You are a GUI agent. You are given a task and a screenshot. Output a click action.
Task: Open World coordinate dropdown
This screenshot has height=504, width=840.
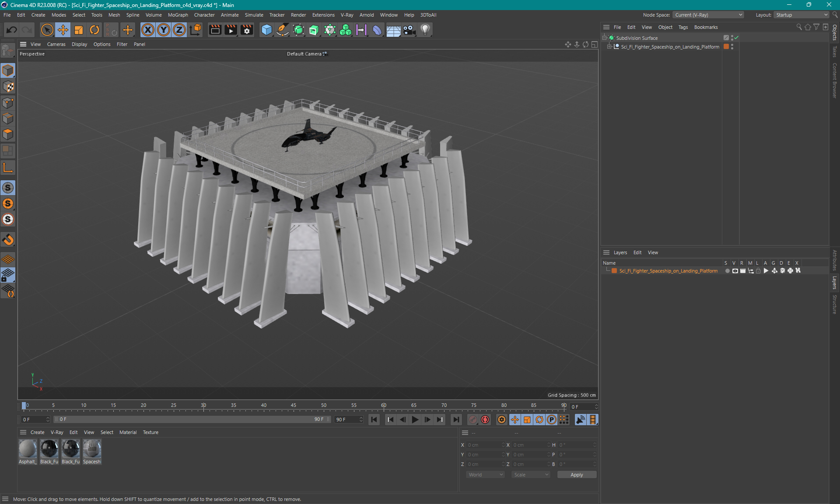click(485, 475)
